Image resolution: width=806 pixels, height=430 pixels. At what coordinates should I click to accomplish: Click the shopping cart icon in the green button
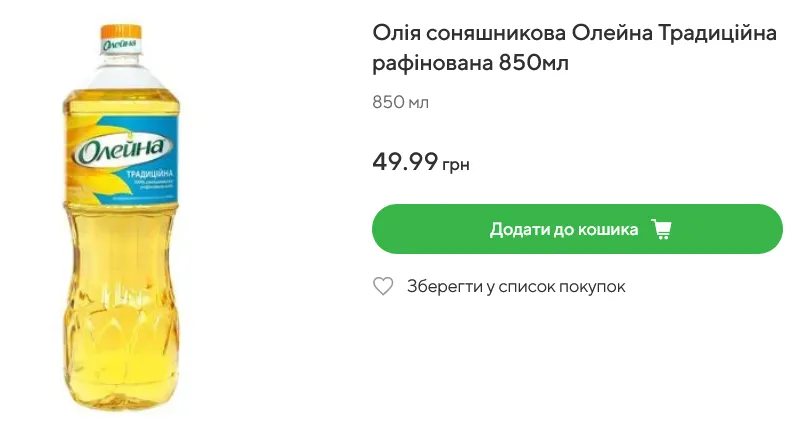click(x=661, y=229)
